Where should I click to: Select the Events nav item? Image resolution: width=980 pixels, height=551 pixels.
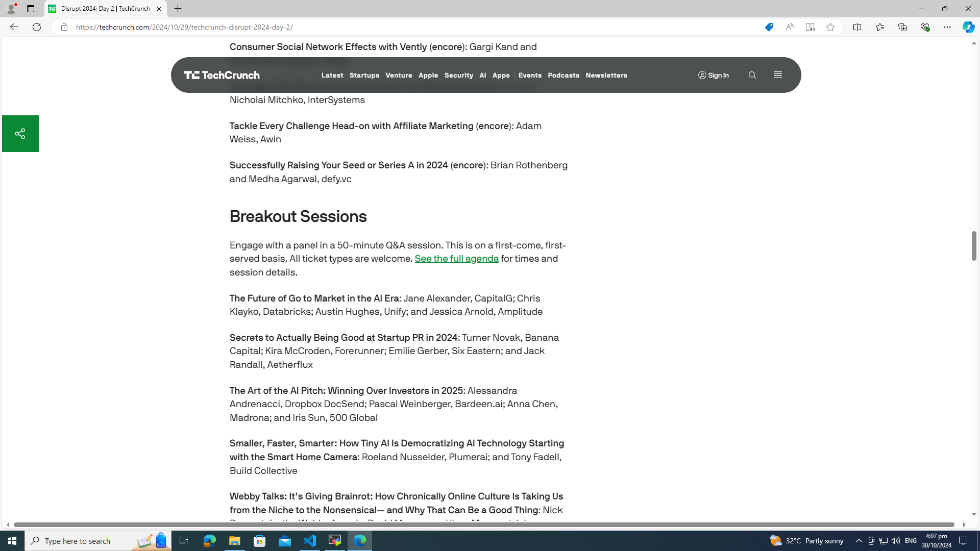(529, 75)
